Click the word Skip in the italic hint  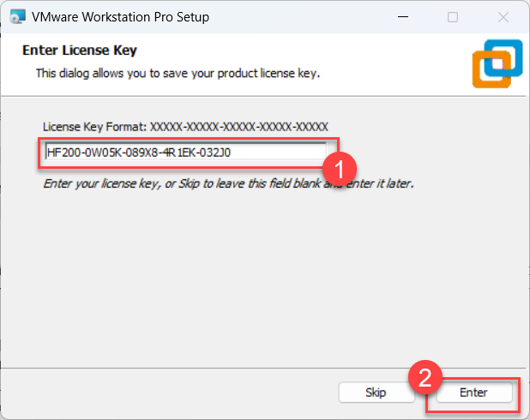pos(189,183)
